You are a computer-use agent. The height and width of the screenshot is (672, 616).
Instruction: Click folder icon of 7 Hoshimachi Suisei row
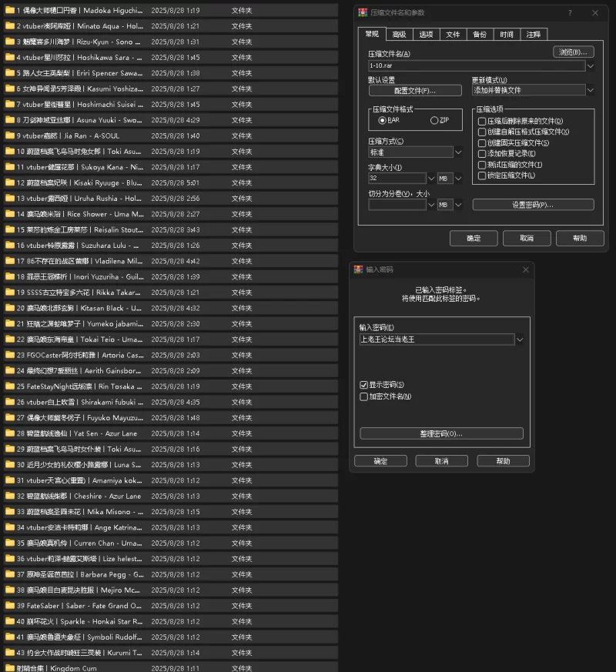pyautogui.click(x=9, y=104)
